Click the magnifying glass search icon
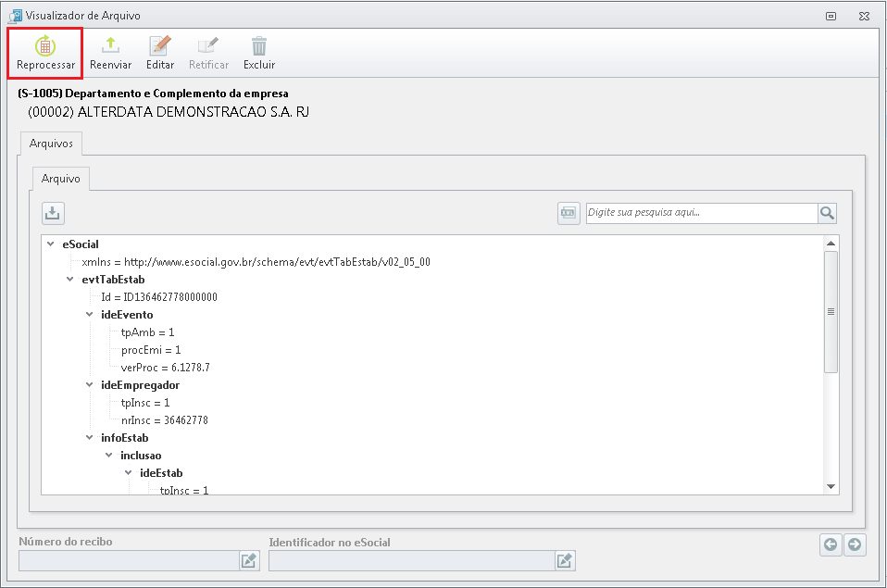Viewport: 887px width, 588px height. tap(827, 213)
